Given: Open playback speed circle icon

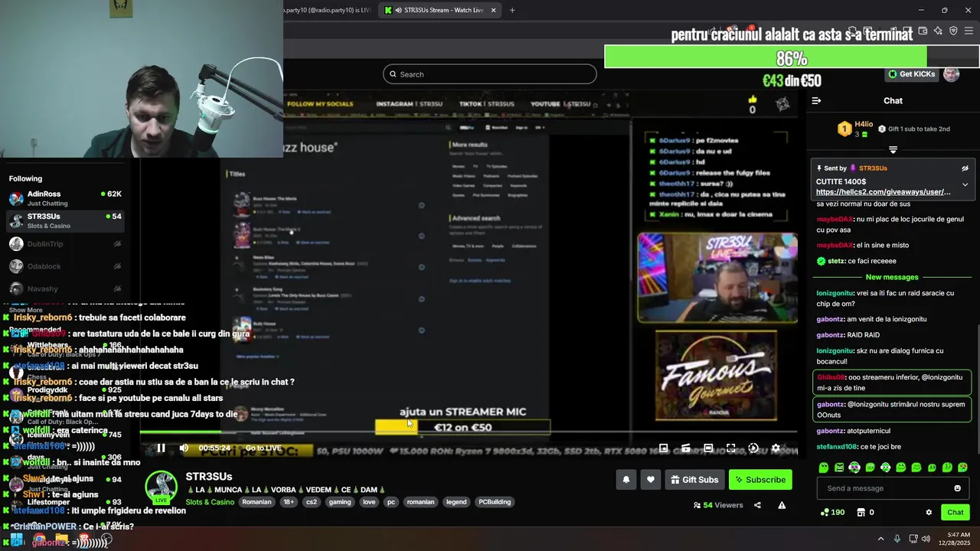Looking at the screenshot, I should tap(753, 448).
